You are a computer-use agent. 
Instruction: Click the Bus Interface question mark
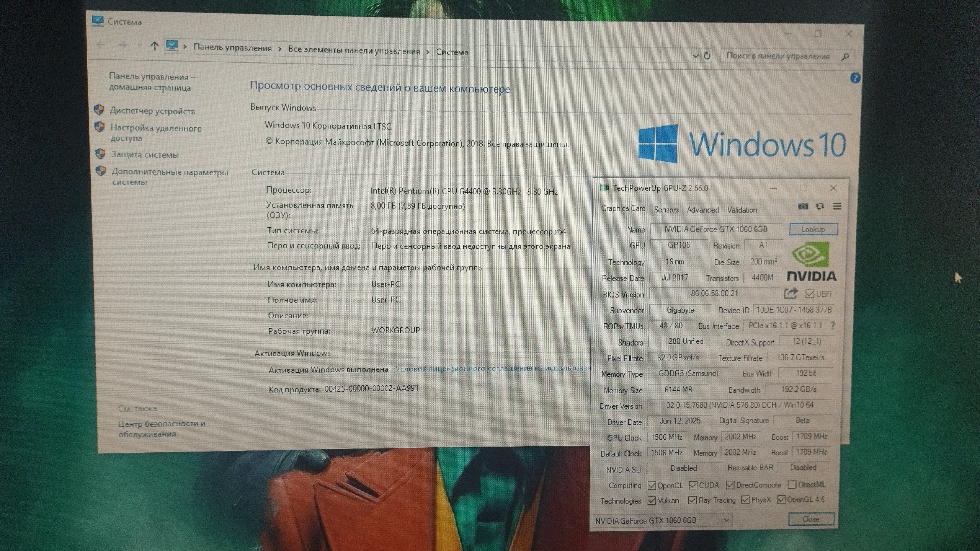[x=833, y=326]
